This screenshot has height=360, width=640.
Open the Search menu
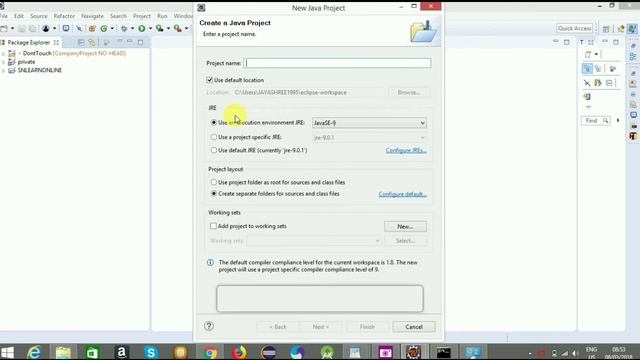pyautogui.click(x=118, y=16)
